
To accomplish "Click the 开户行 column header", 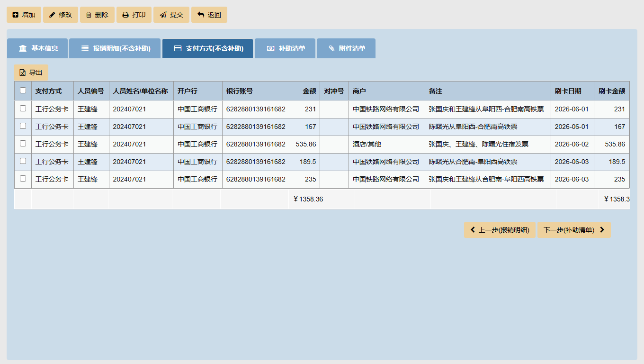I will click(x=198, y=91).
